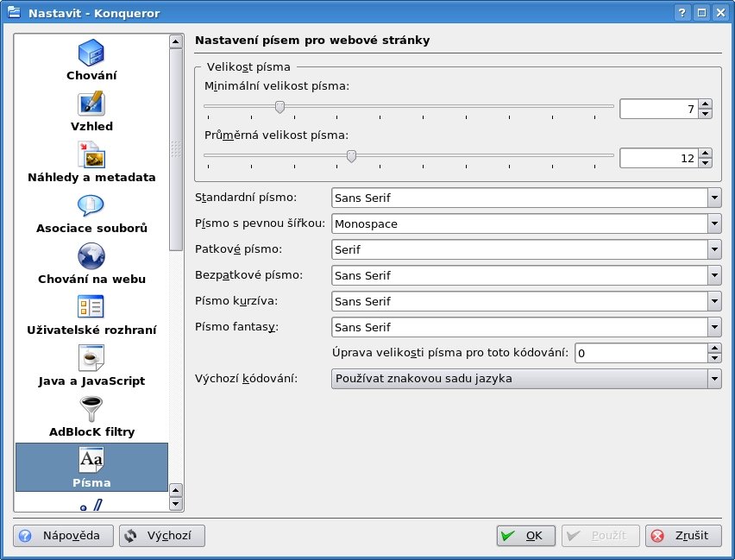Image resolution: width=735 pixels, height=560 pixels.
Task: Open the Vzhled appearance icon
Action: (x=91, y=104)
